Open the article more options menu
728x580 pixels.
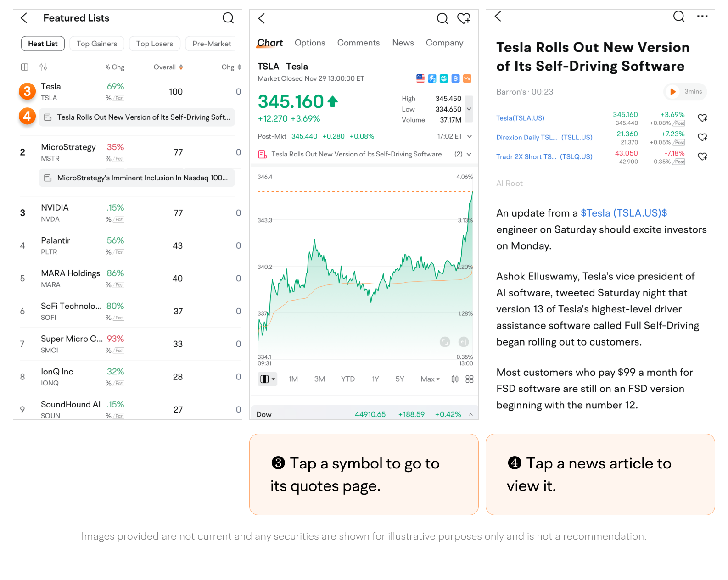[702, 17]
